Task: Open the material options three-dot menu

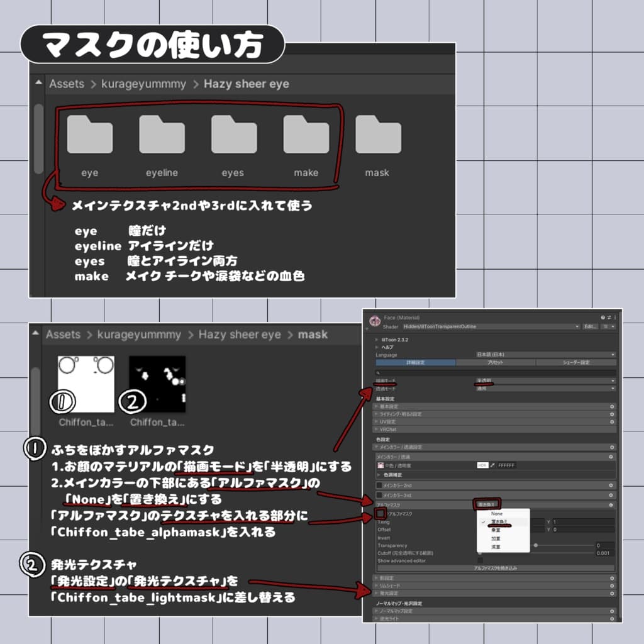Action: 616,316
